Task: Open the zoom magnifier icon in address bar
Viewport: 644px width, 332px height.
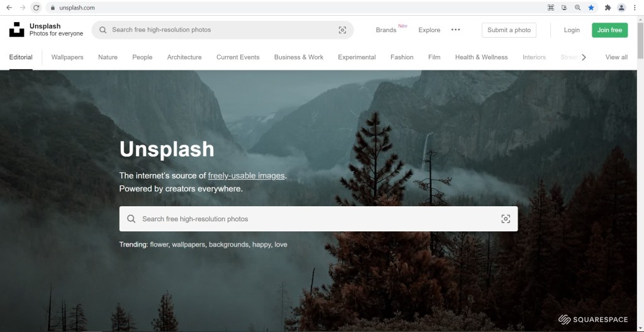Action: click(x=577, y=8)
